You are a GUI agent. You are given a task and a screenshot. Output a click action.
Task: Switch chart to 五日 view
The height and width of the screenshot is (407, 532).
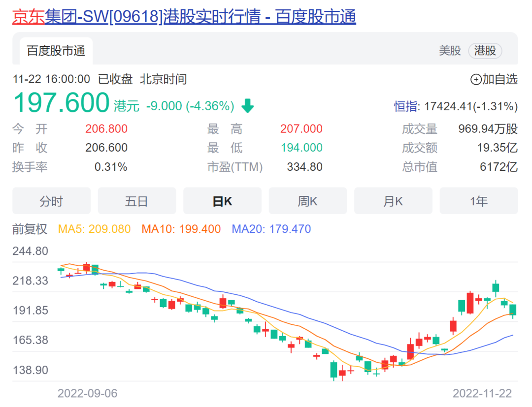point(136,201)
